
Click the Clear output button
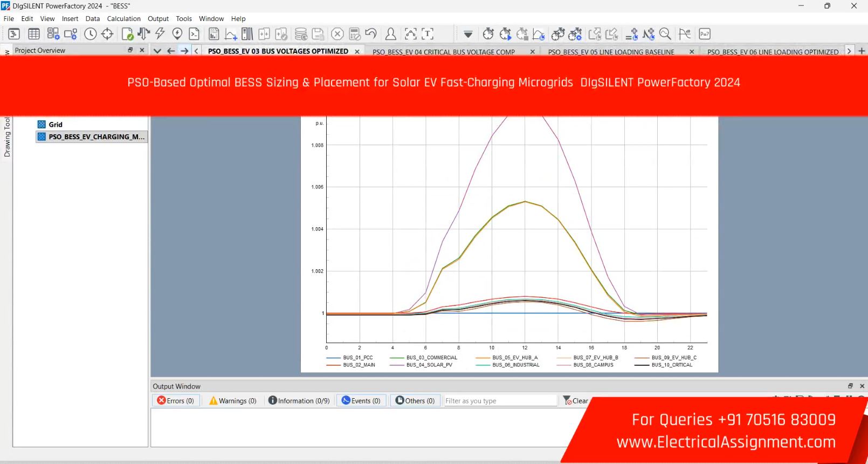point(575,400)
